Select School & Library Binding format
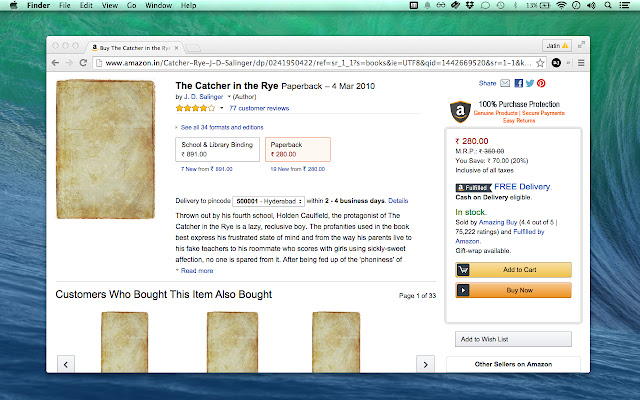640x400 pixels. coord(218,149)
